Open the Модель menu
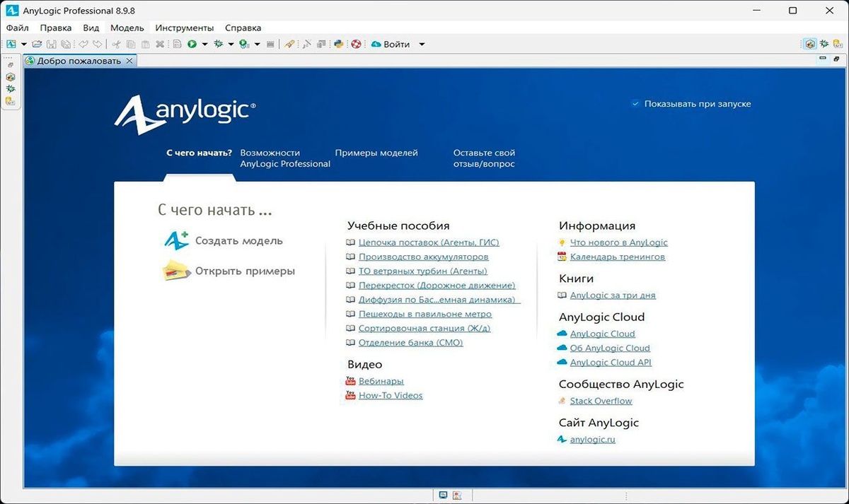 (x=127, y=28)
